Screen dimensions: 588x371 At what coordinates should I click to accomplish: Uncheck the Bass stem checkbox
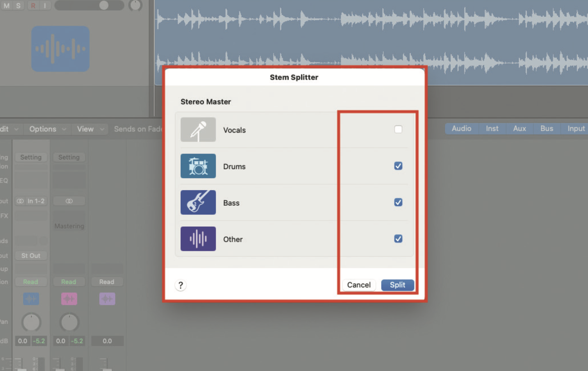398,202
